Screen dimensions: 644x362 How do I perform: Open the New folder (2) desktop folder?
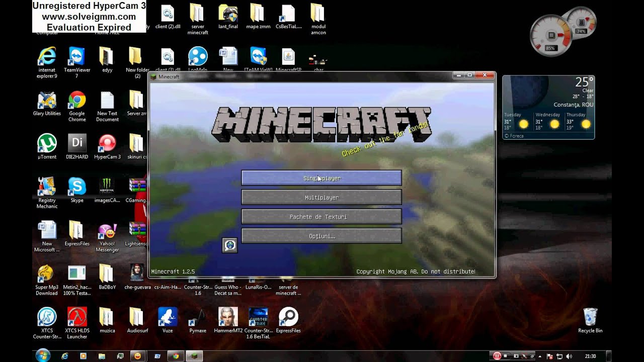point(137,63)
